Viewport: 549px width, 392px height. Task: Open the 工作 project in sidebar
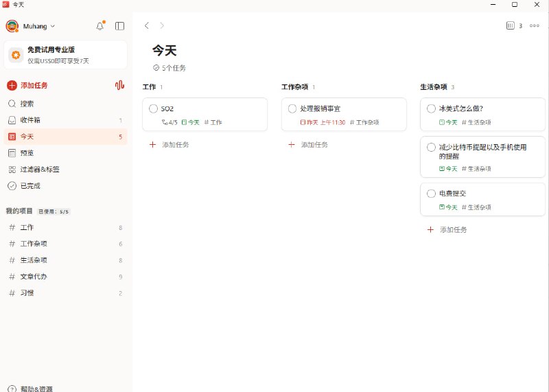[x=65, y=227]
